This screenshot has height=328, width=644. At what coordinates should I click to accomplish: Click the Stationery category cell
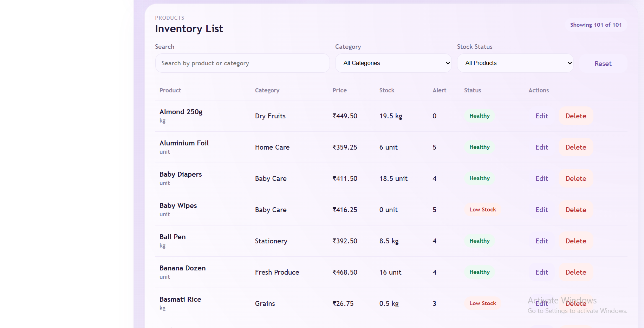pyautogui.click(x=271, y=241)
